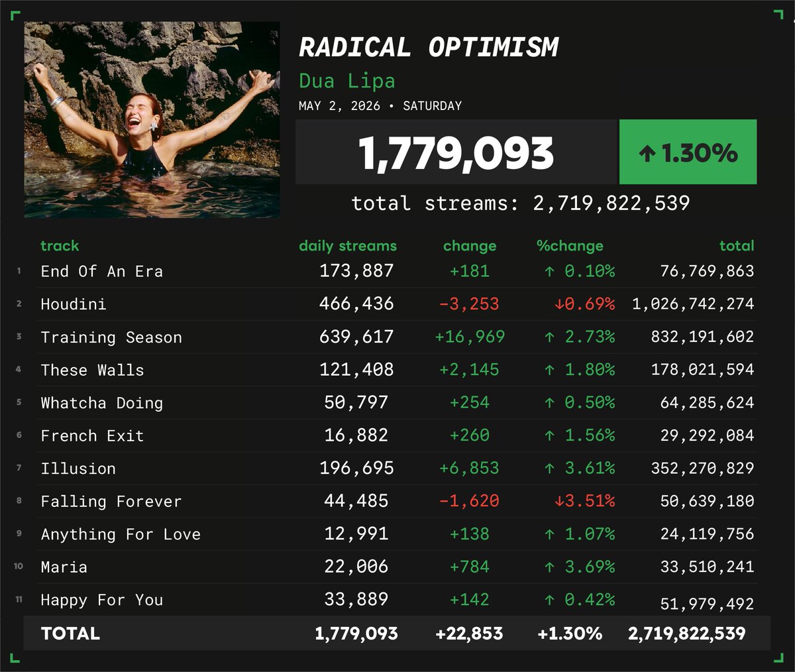
Task: Click daily streams value 50,797
Action: [356, 402]
